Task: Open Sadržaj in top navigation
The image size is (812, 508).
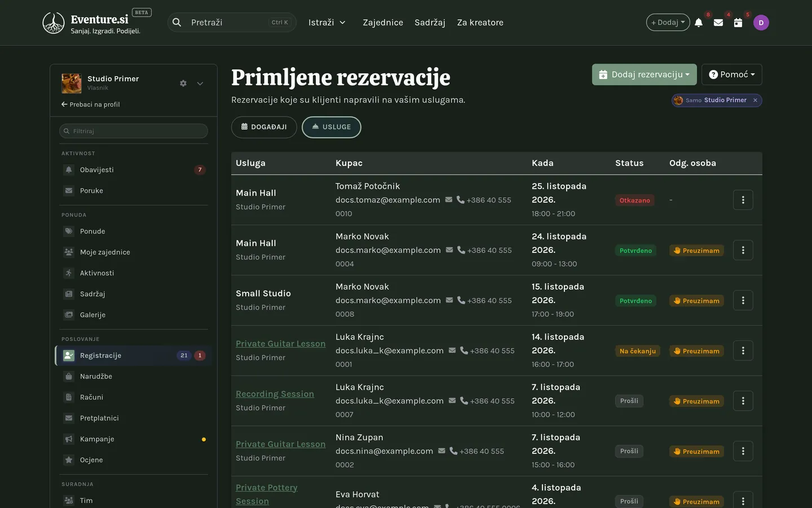Action: coord(430,23)
